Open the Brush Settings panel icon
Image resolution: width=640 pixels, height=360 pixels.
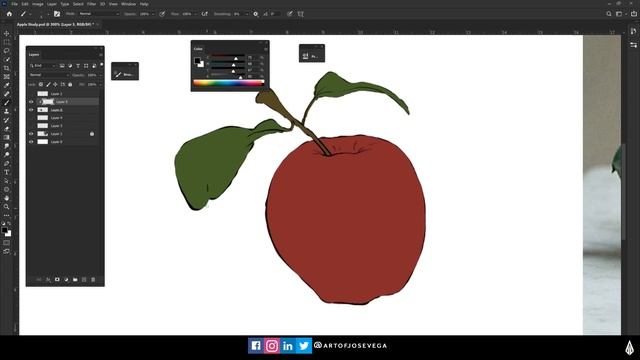click(57, 14)
